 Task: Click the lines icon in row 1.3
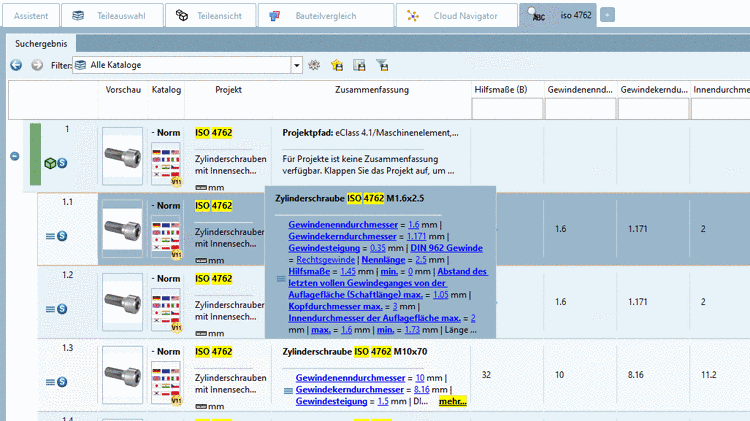click(50, 382)
